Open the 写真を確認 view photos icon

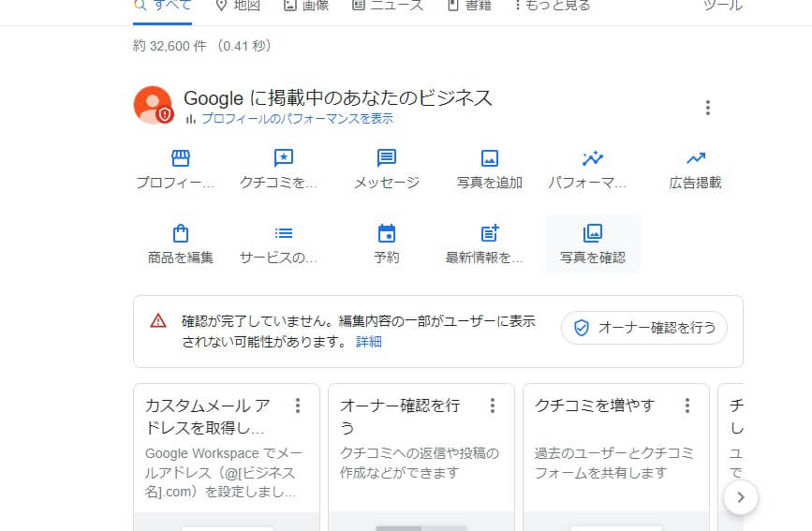pyautogui.click(x=593, y=233)
